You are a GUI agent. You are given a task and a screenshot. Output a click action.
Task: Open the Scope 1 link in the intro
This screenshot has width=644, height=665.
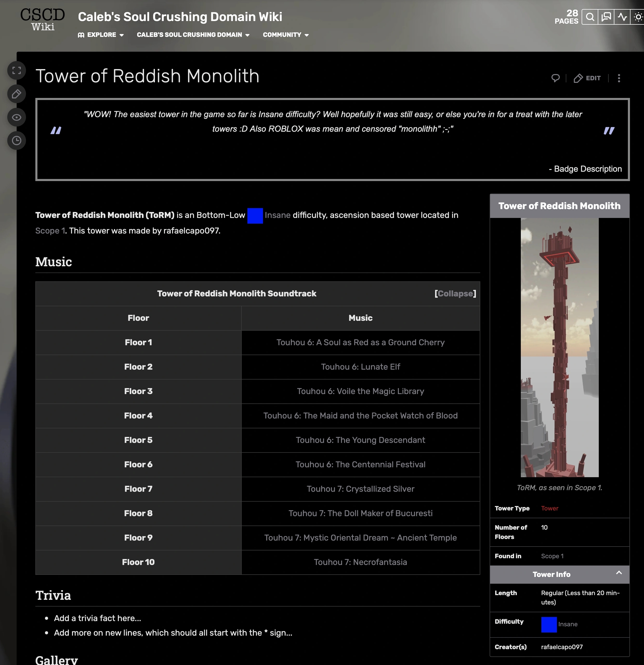pos(50,230)
